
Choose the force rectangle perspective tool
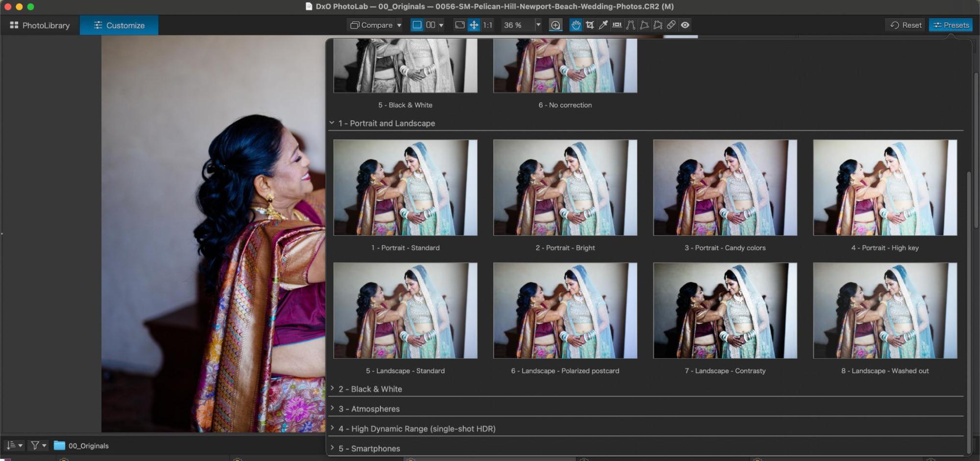[x=644, y=25]
